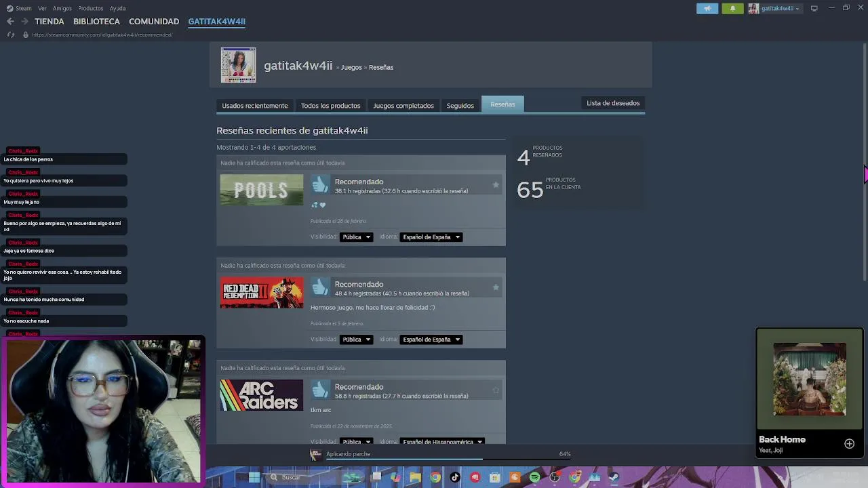Open the Ayuda menu

[x=117, y=9]
